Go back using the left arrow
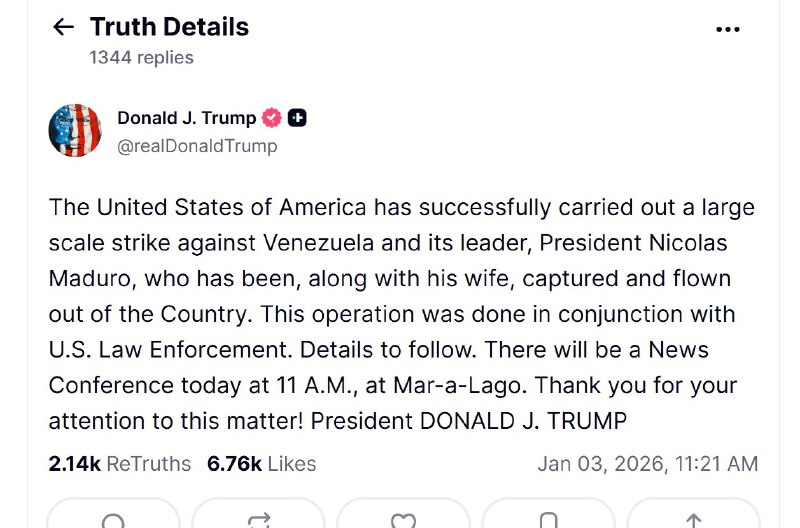This screenshot has width=800, height=528. tap(63, 27)
